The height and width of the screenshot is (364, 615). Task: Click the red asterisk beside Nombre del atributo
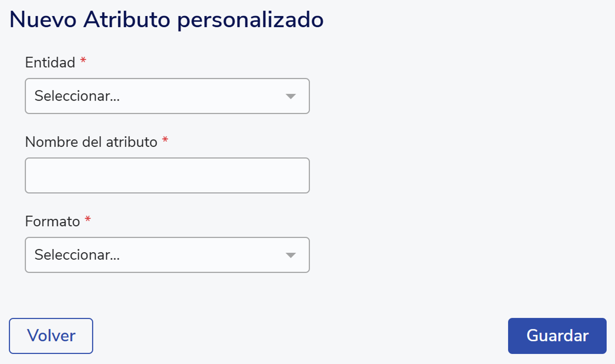pos(165,140)
